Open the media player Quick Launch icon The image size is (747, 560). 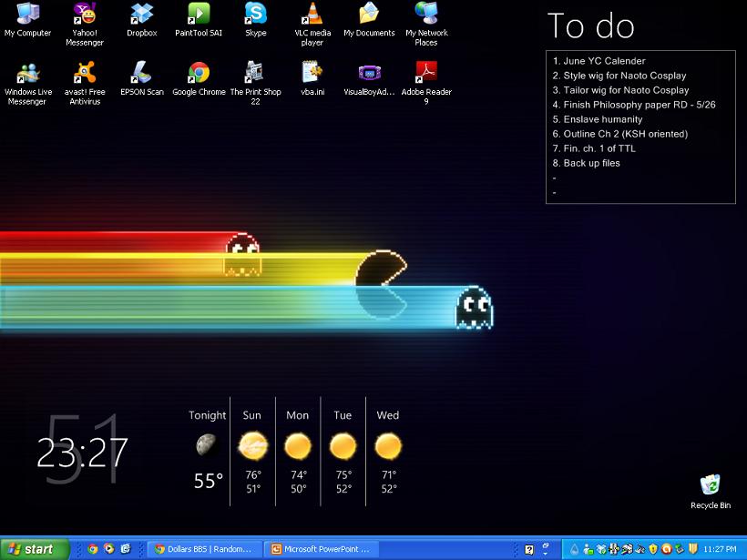[109, 549]
